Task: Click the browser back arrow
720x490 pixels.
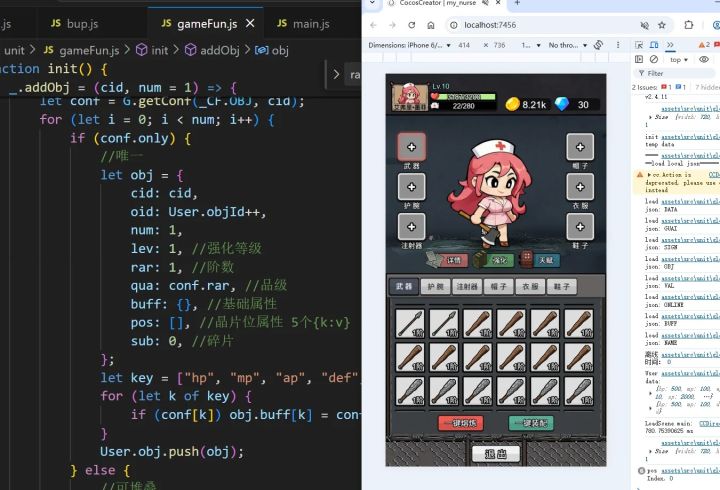Action: click(373, 25)
